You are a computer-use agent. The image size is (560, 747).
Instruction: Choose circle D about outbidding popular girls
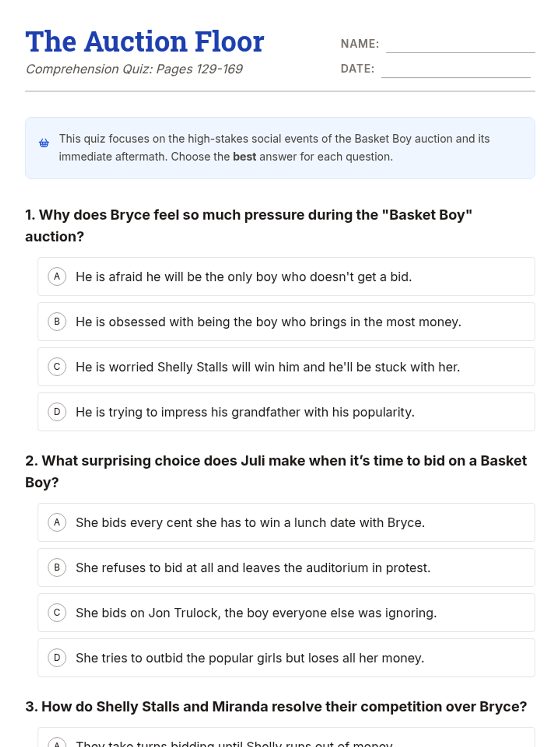pos(57,658)
